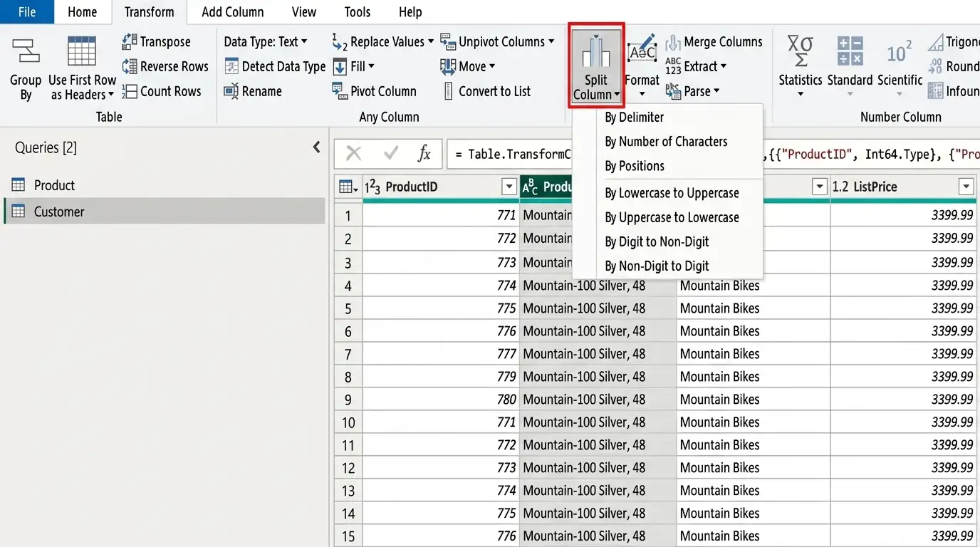Viewport: 980px width, 547px height.
Task: Click the fx formula icon
Action: pos(424,153)
